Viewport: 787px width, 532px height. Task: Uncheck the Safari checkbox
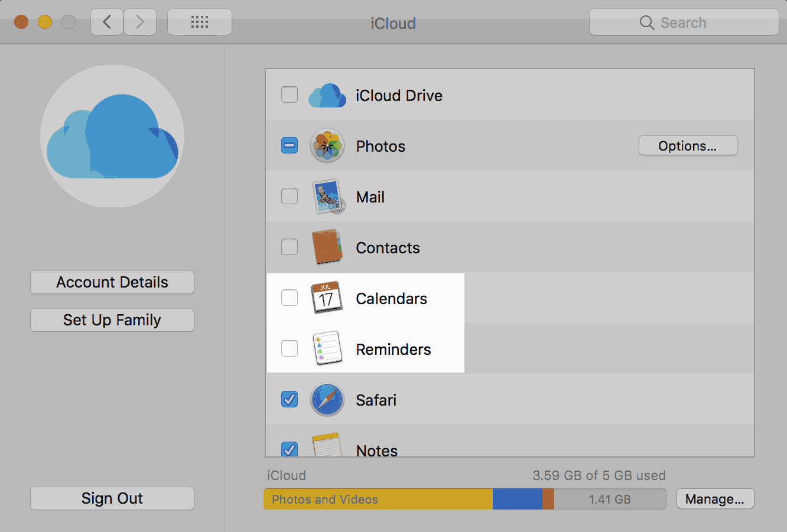290,399
